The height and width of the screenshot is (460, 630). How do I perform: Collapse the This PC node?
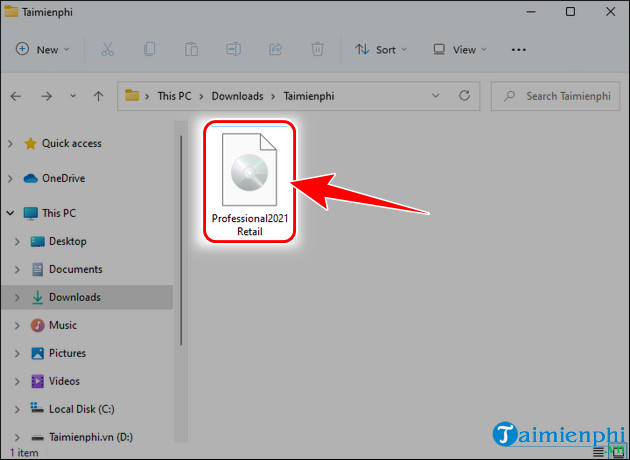tap(10, 213)
